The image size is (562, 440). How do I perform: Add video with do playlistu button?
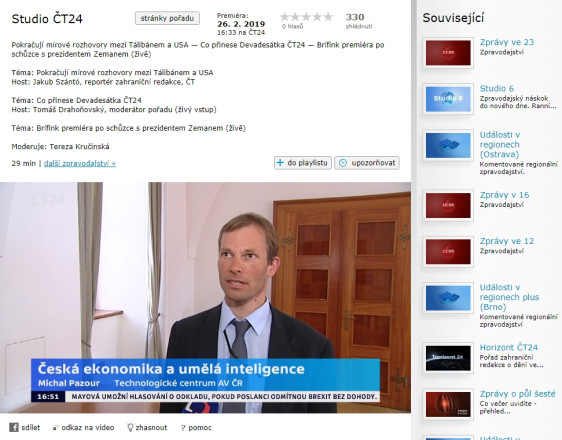pos(303,163)
